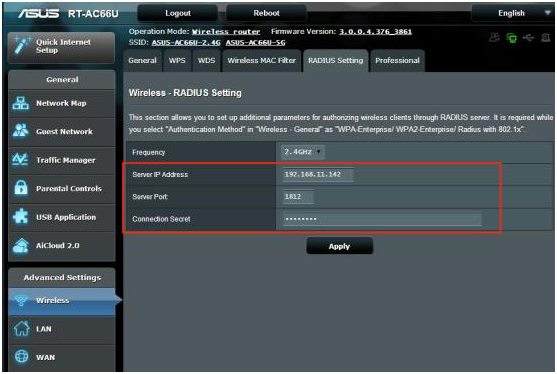Switch to the WPS tab
Screen dimensions: 557x374
pyautogui.click(x=177, y=61)
